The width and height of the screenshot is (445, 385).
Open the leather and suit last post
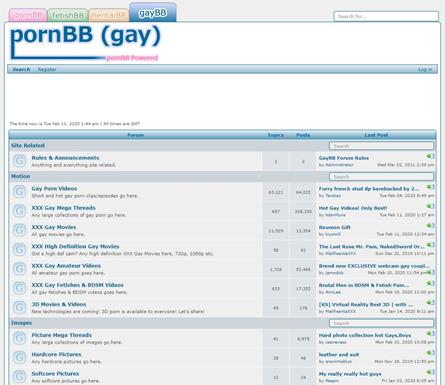pyautogui.click(x=339, y=355)
